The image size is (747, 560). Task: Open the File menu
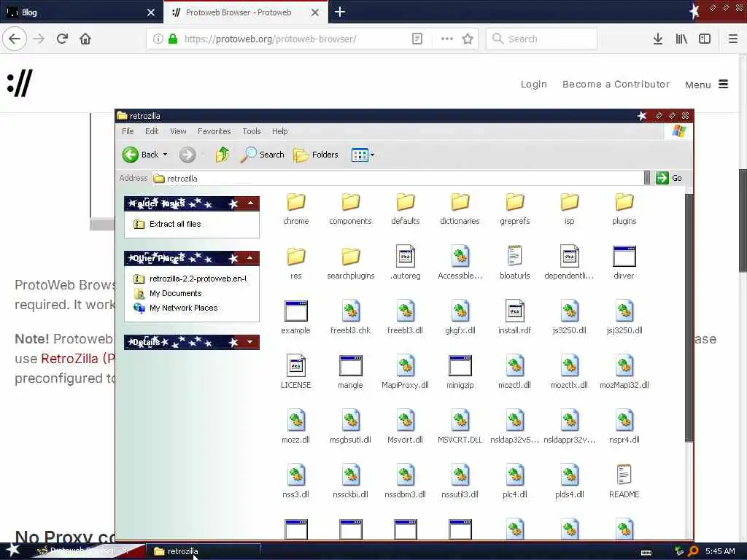(x=128, y=131)
